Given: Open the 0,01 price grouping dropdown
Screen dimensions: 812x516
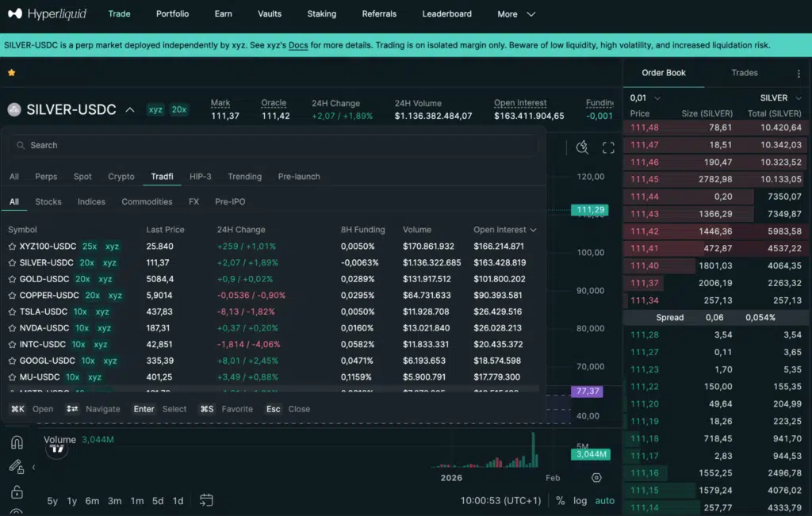Looking at the screenshot, I should [x=645, y=98].
